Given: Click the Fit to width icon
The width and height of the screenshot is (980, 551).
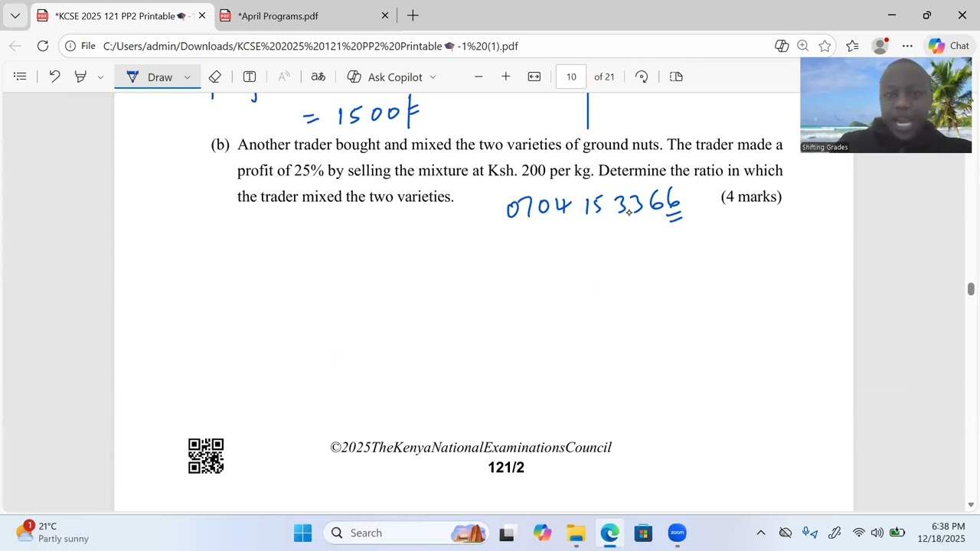Looking at the screenshot, I should pyautogui.click(x=534, y=77).
